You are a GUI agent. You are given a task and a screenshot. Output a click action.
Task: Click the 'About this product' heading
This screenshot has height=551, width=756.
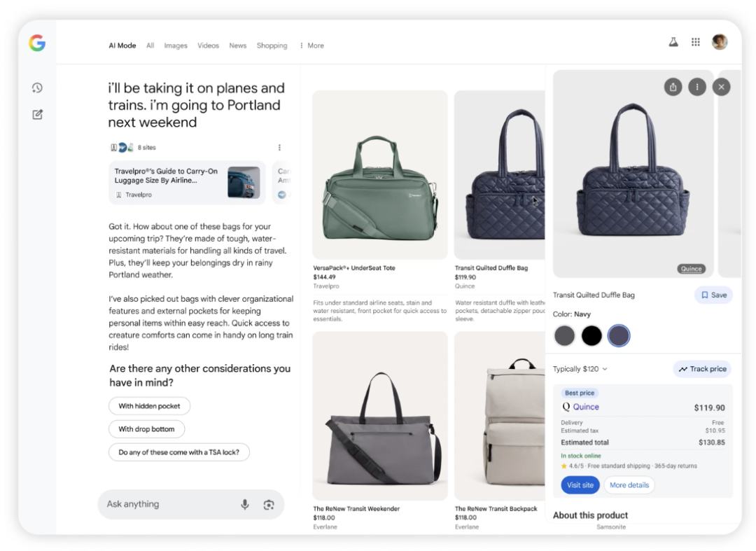click(x=590, y=515)
